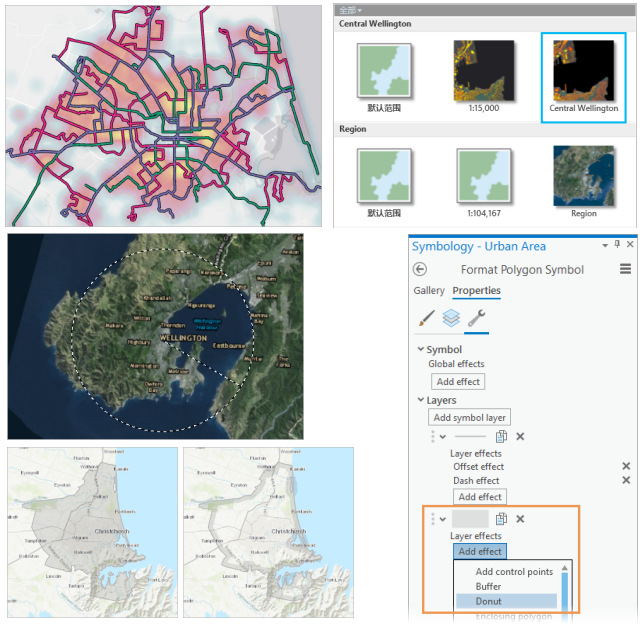The image size is (642, 624).
Task: Go back in Symbology pane
Action: tap(420, 269)
